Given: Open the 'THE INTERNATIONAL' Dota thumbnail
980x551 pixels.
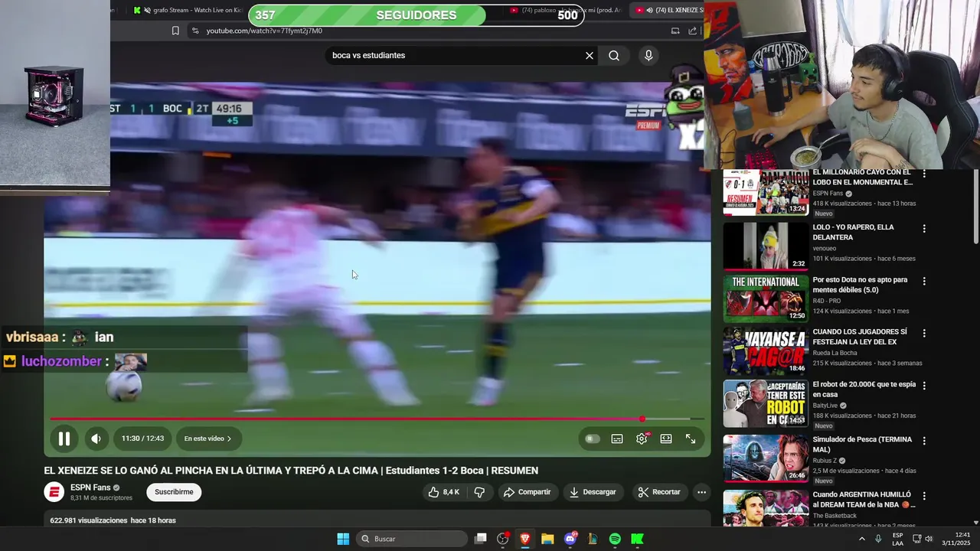Looking at the screenshot, I should 766,298.
